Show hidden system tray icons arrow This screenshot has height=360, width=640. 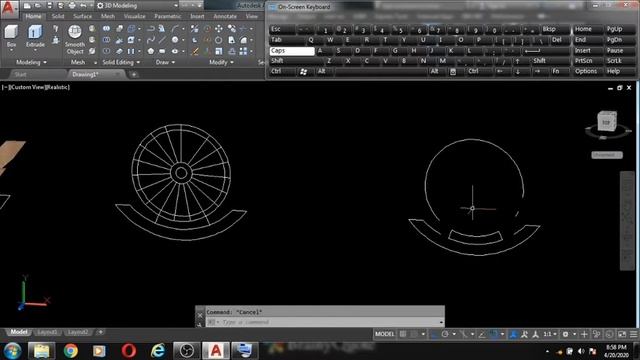(x=547, y=351)
